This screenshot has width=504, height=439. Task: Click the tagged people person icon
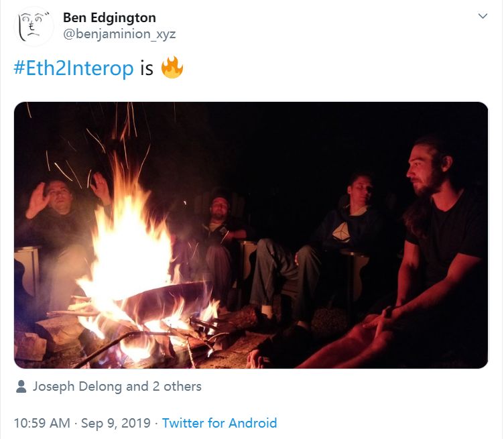[x=21, y=386]
